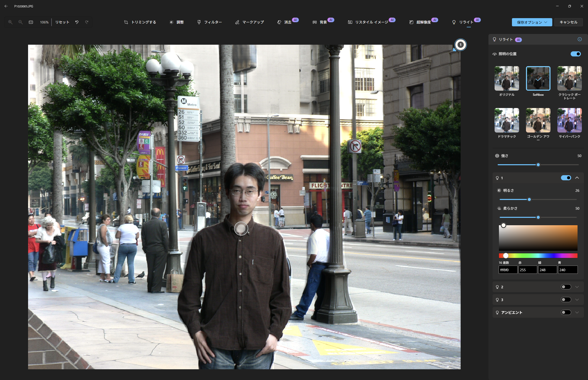The width and height of the screenshot is (588, 380).
Task: Expand the light 3 settings chevron
Action: [577, 300]
